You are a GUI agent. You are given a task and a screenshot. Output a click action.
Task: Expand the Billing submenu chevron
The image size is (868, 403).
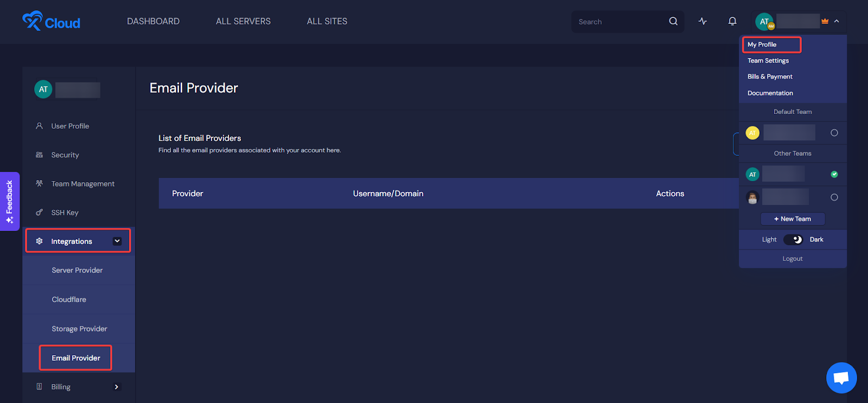116,387
